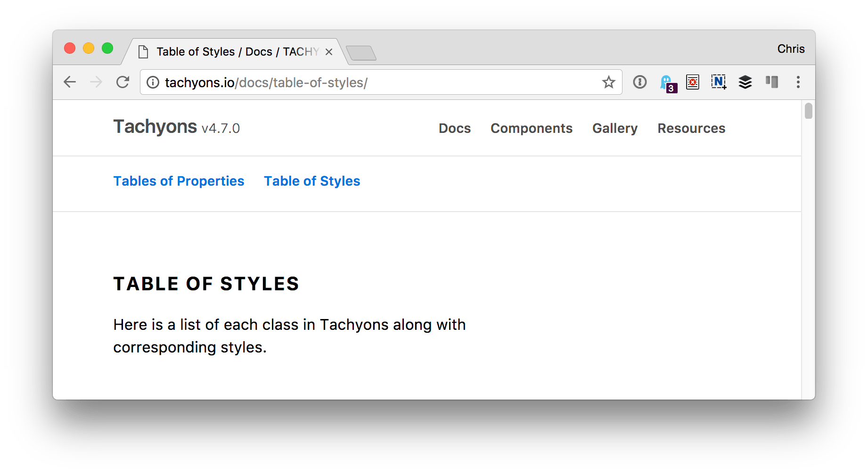This screenshot has height=475, width=868.
Task: Open the Components navigation link
Action: point(532,128)
